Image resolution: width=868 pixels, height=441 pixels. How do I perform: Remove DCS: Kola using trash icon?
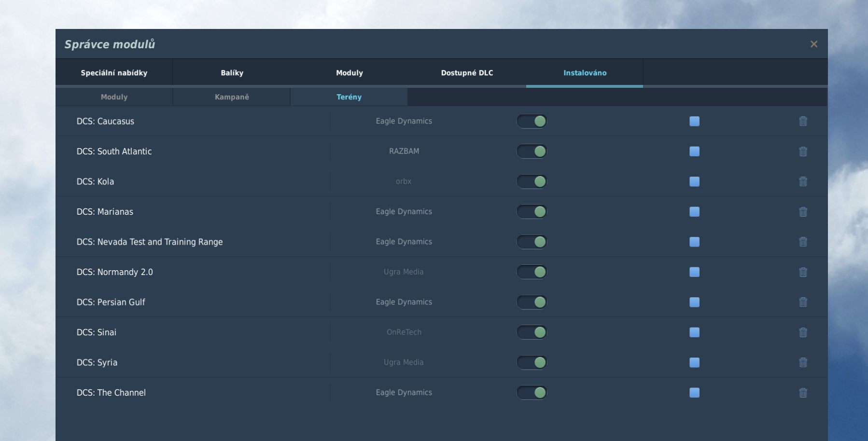pos(803,181)
